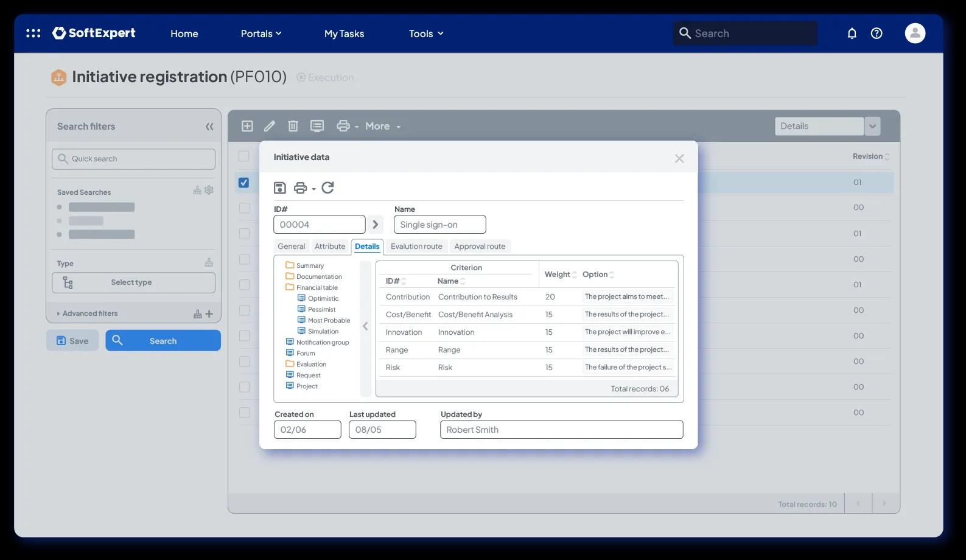
Task: Open the help question mark icon
Action: point(877,33)
